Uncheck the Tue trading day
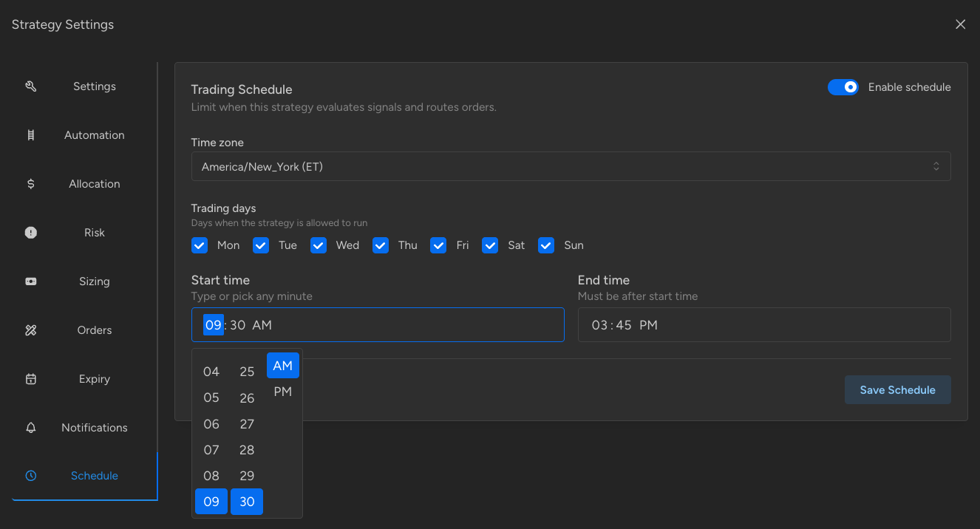 pos(261,245)
